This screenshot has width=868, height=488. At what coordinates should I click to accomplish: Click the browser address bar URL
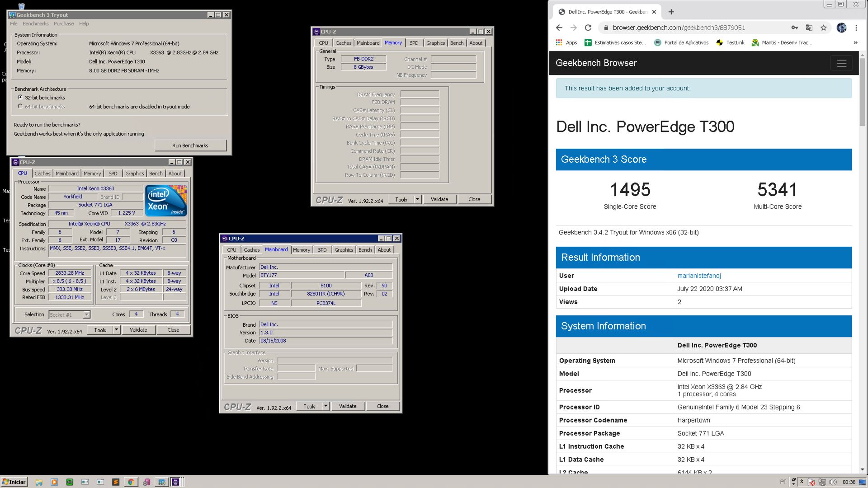679,28
